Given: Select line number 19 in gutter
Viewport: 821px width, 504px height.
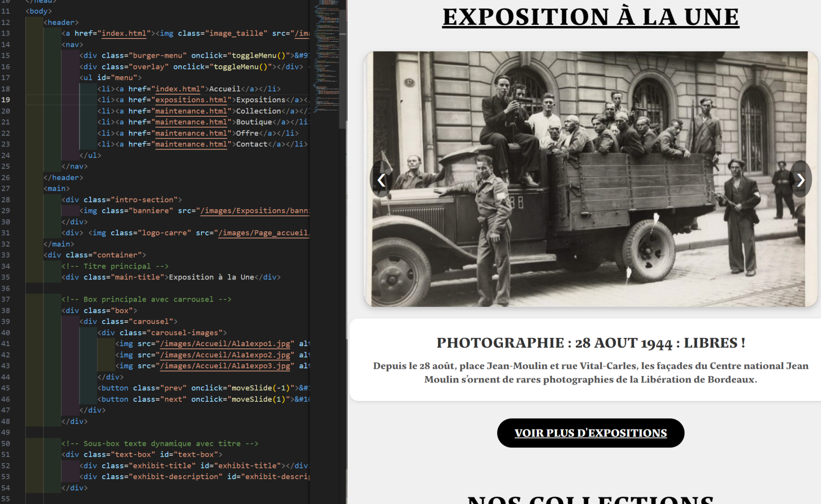Looking at the screenshot, I should pyautogui.click(x=6, y=100).
